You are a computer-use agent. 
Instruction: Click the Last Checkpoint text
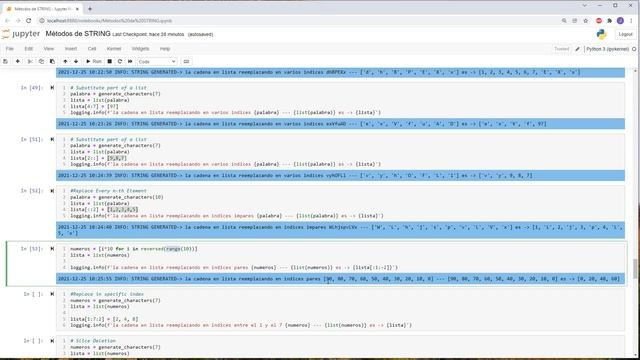pos(148,35)
